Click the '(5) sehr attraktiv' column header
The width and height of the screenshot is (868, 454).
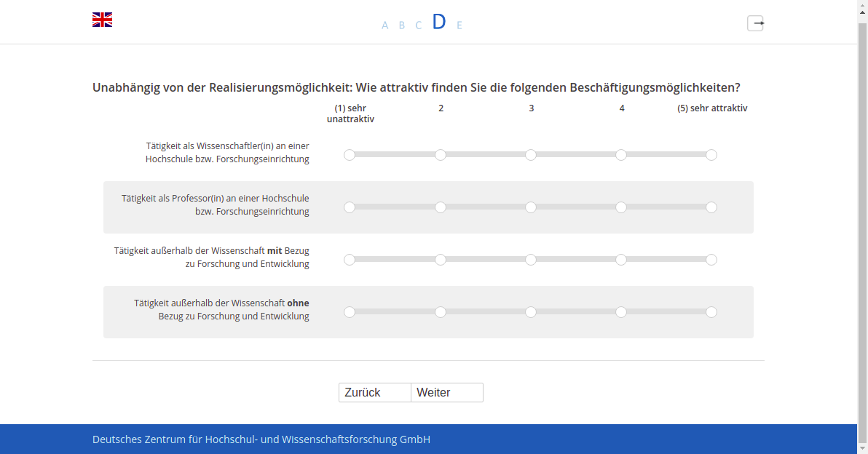point(712,108)
